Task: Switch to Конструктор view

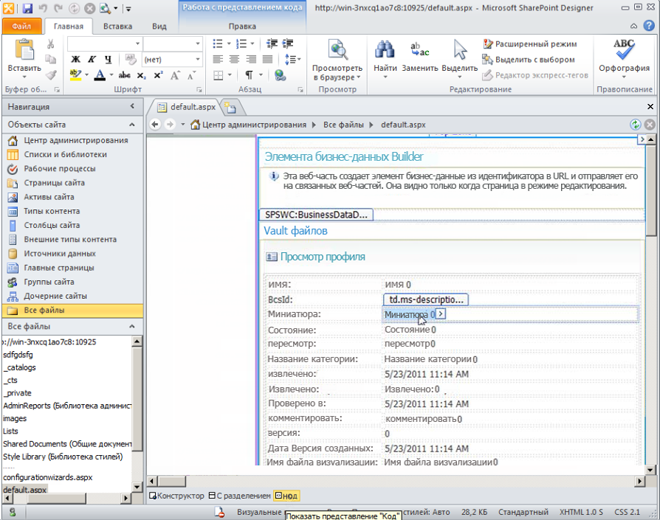Action: 177,496
